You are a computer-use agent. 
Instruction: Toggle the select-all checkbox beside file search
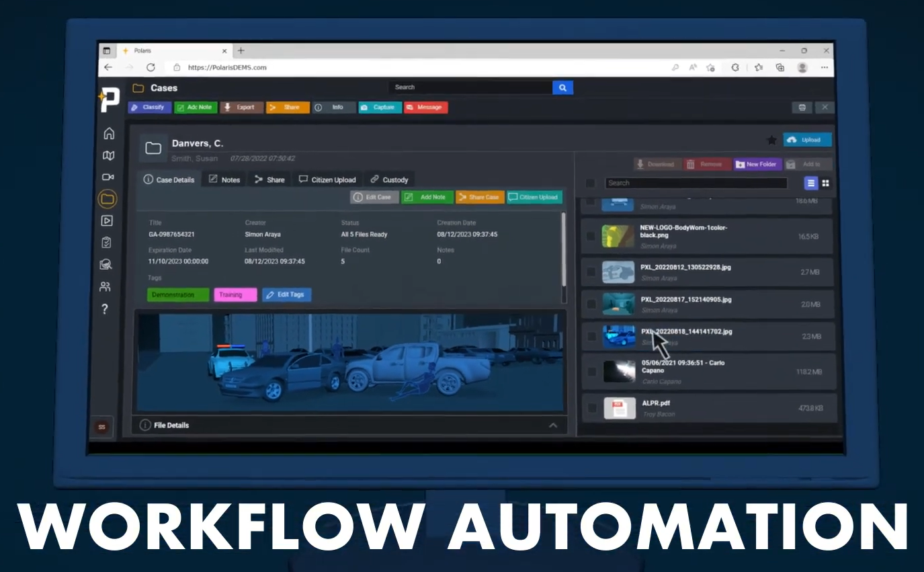tap(590, 183)
